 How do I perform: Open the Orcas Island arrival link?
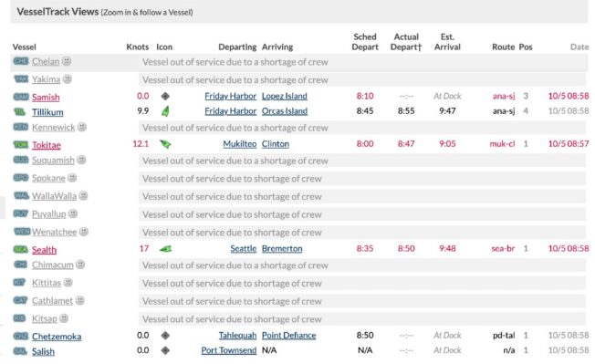point(285,111)
